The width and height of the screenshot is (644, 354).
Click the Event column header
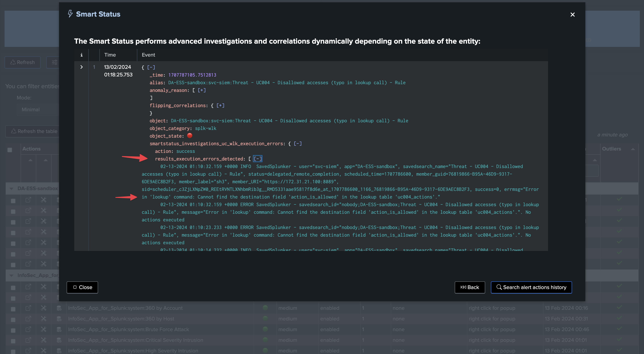(x=149, y=55)
